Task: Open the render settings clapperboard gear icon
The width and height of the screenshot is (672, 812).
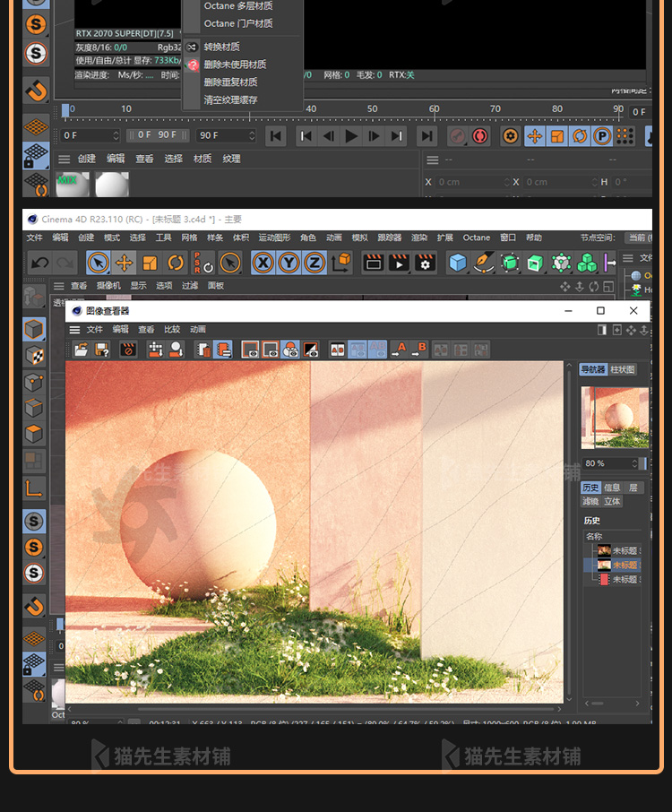Action: 426,263
